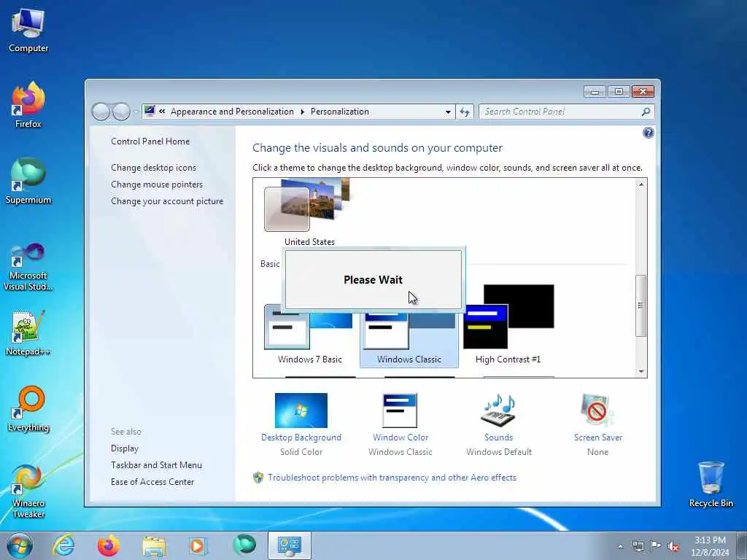Open the clock showing 3:13 PM

(710, 546)
